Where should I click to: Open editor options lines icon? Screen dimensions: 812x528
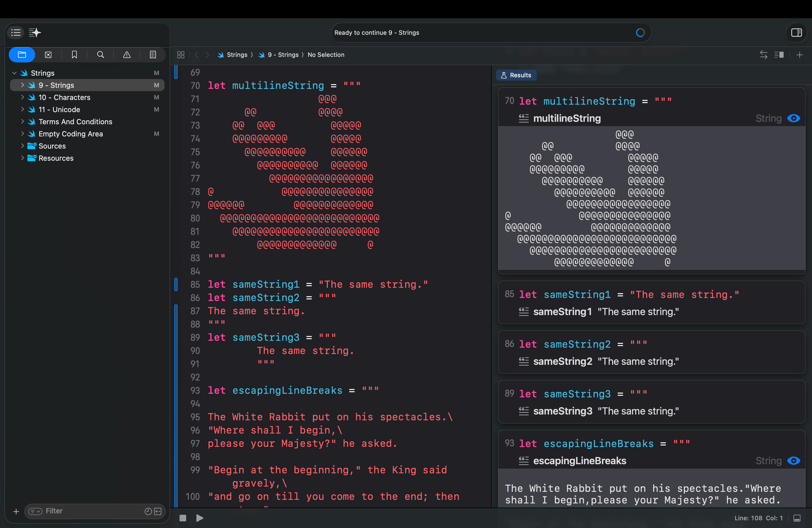(779, 55)
